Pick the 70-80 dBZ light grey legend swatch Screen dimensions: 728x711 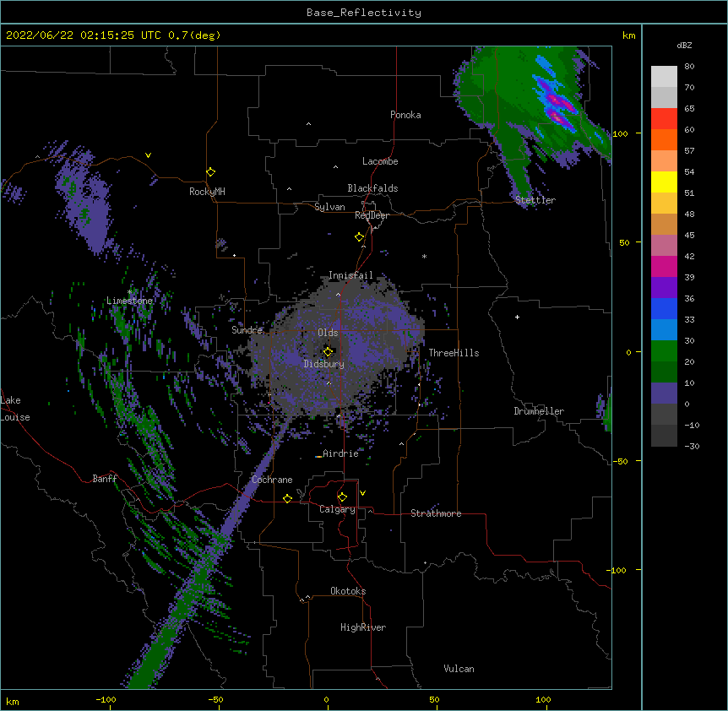click(664, 77)
